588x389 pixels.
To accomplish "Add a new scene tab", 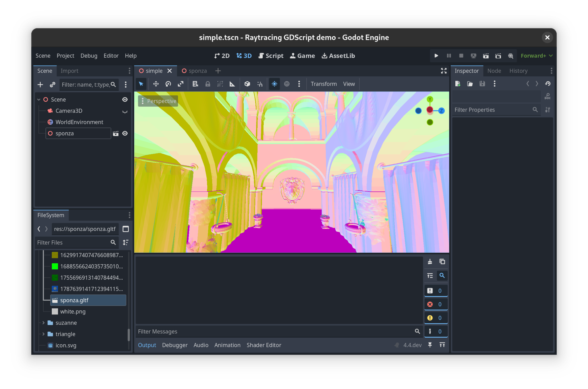I will (x=218, y=71).
